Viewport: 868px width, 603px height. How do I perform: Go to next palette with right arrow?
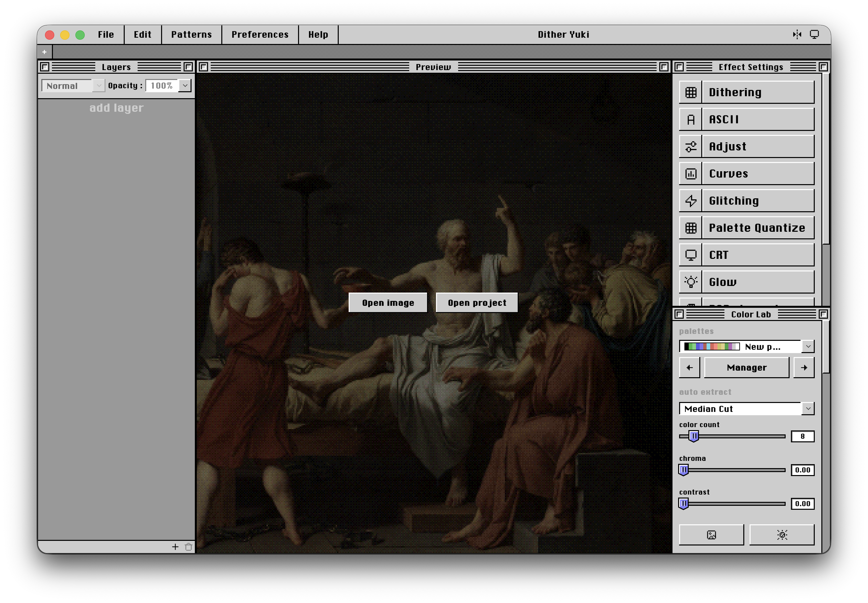(804, 368)
